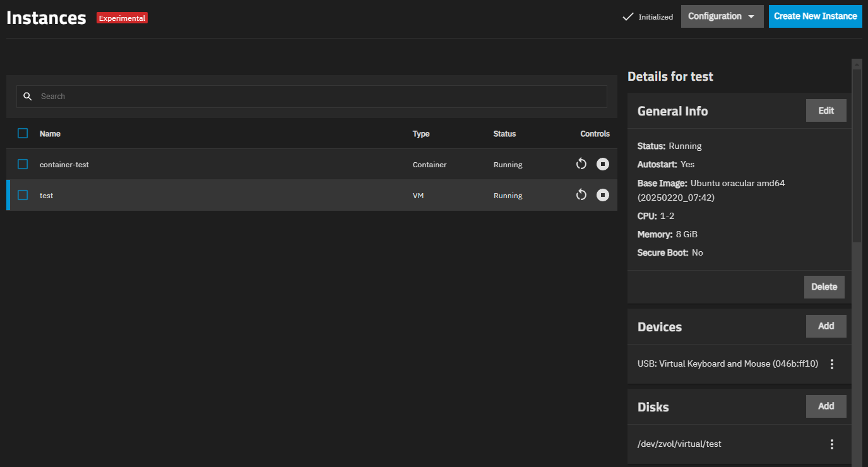Restart the test VM instance
Image resolution: width=868 pixels, height=467 pixels.
581,195
